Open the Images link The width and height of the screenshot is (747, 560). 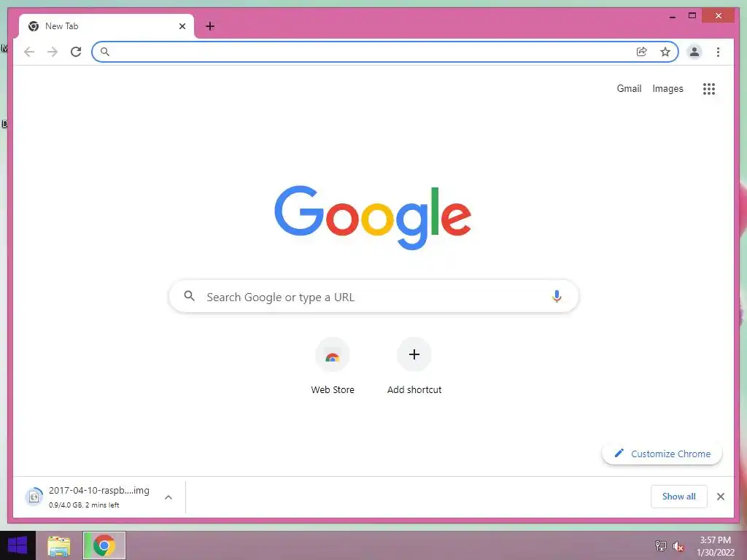pyautogui.click(x=667, y=88)
